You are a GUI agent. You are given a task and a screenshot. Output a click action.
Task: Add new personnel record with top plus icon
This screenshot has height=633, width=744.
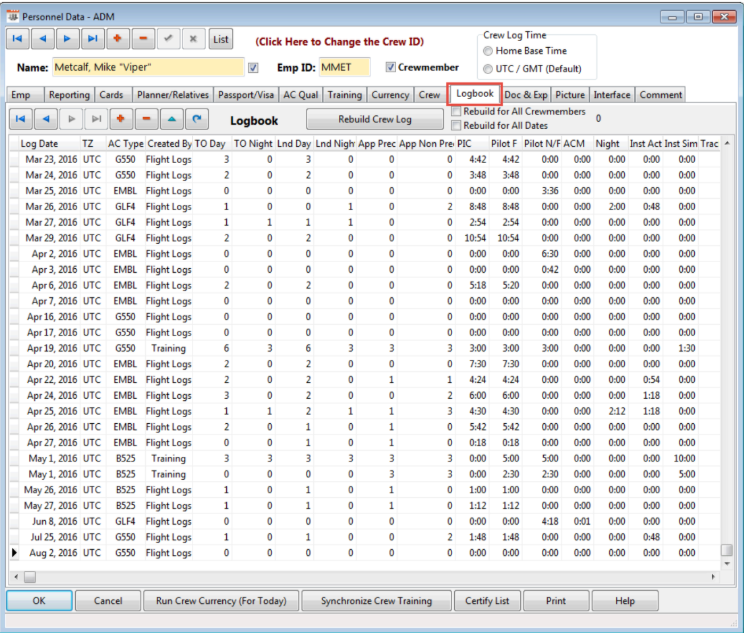[119, 39]
